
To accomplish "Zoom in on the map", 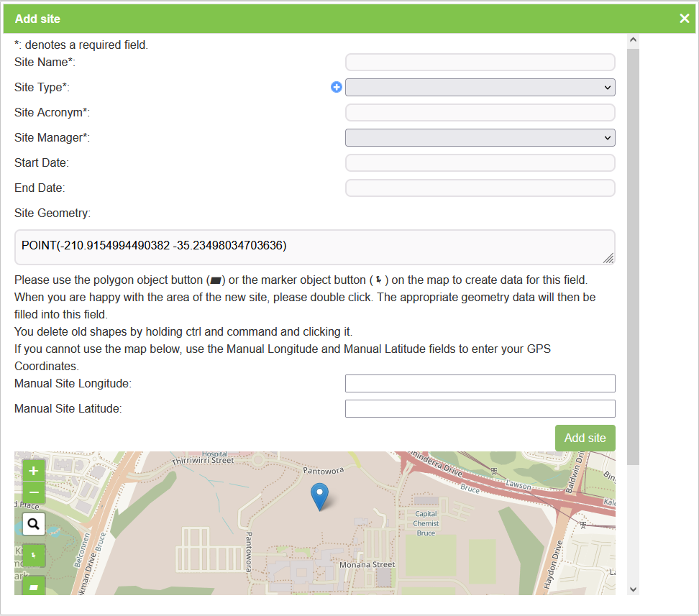I will pyautogui.click(x=33, y=471).
